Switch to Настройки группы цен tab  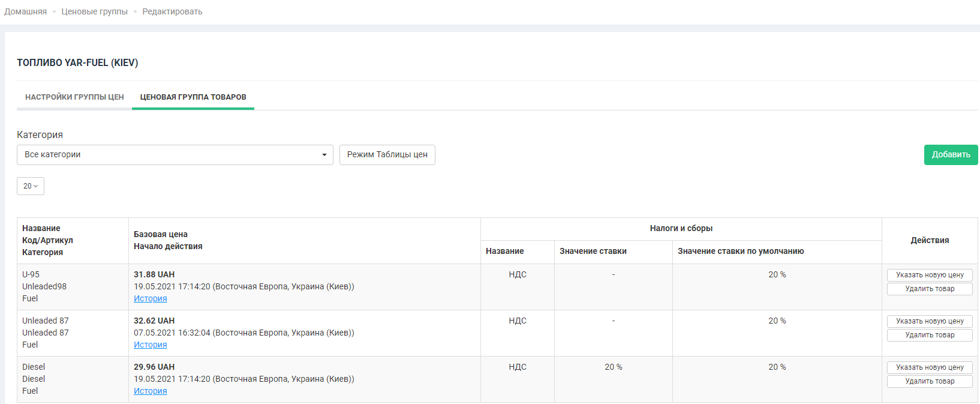tap(74, 97)
